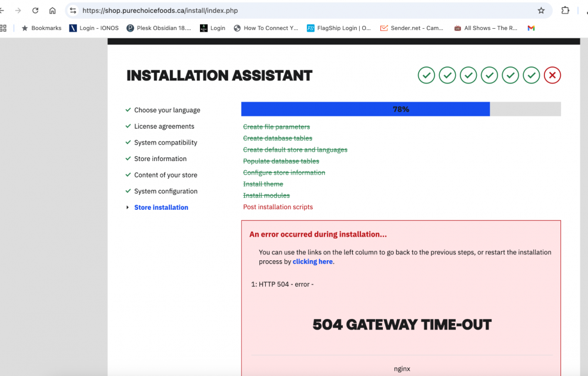This screenshot has height=376, width=588.
Task: Open the Bookmarks folder
Action: [x=41, y=28]
